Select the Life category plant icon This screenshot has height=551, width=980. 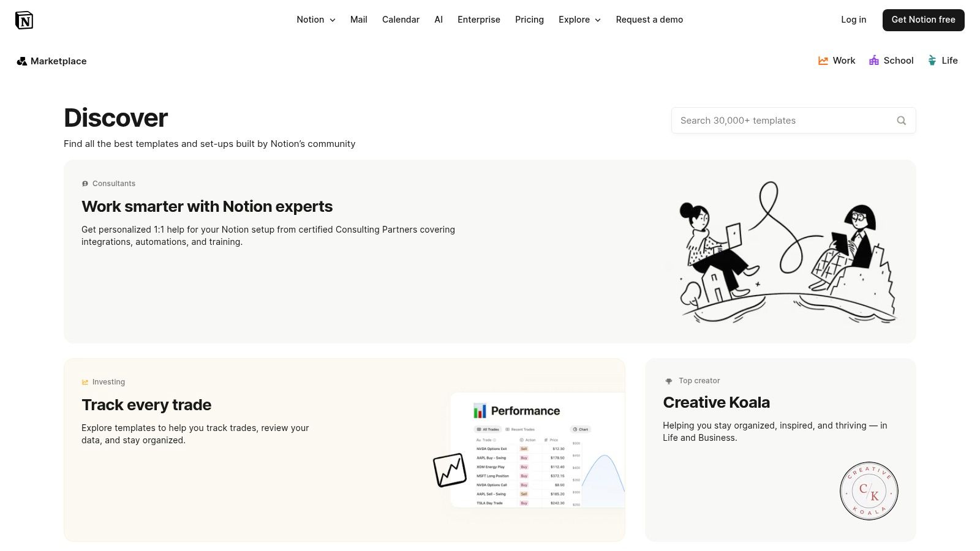932,61
